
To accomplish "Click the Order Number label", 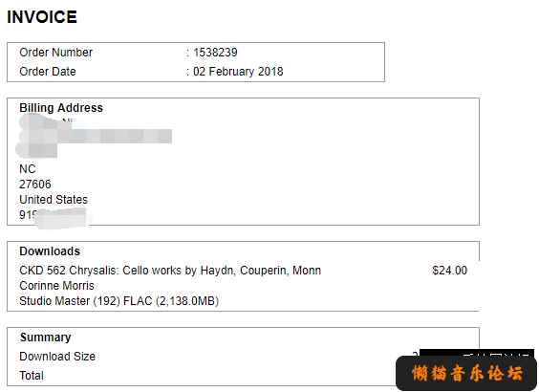I will pos(55,53).
